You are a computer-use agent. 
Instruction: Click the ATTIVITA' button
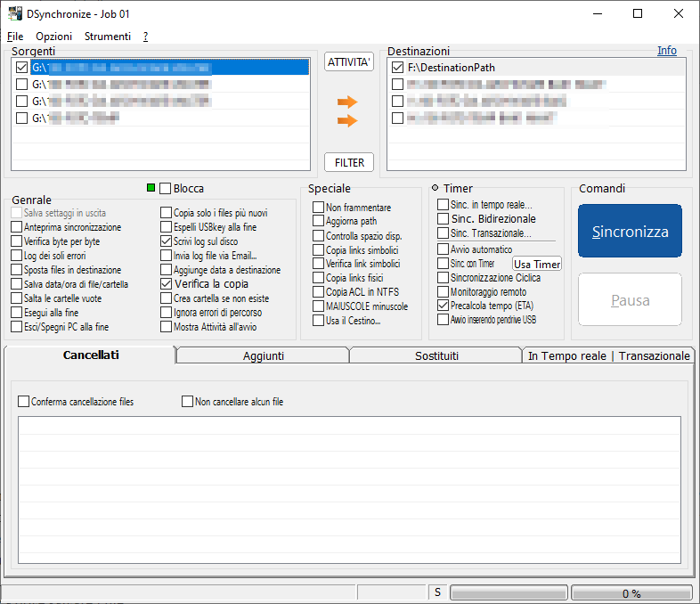coord(348,62)
